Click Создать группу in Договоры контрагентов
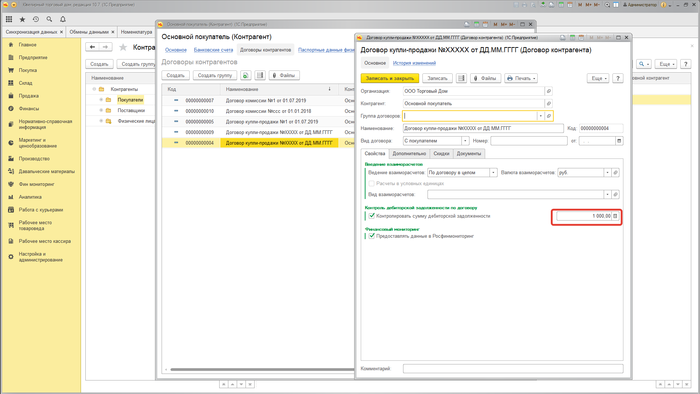The image size is (700, 394). (215, 75)
